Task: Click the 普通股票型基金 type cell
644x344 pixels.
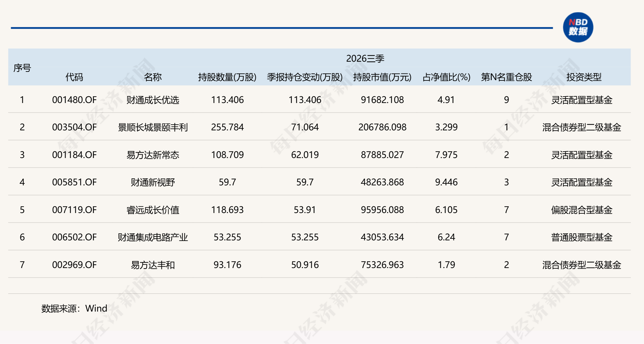Action: [582, 237]
